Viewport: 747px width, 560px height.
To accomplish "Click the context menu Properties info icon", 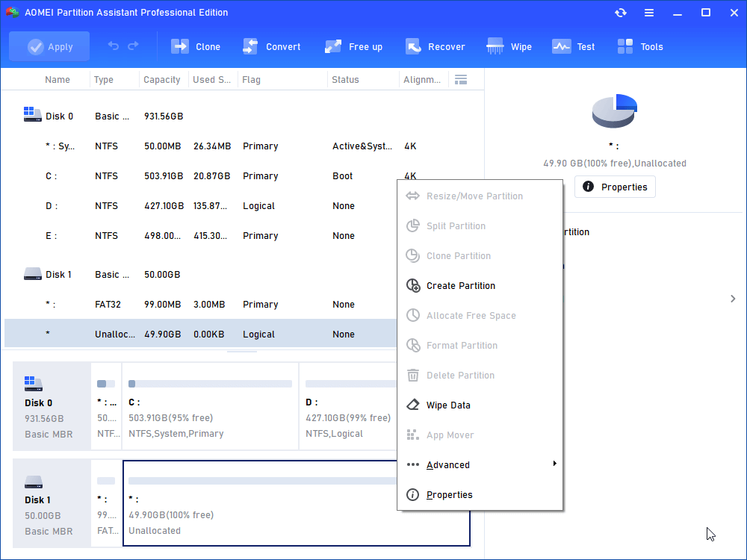I will click(x=412, y=495).
